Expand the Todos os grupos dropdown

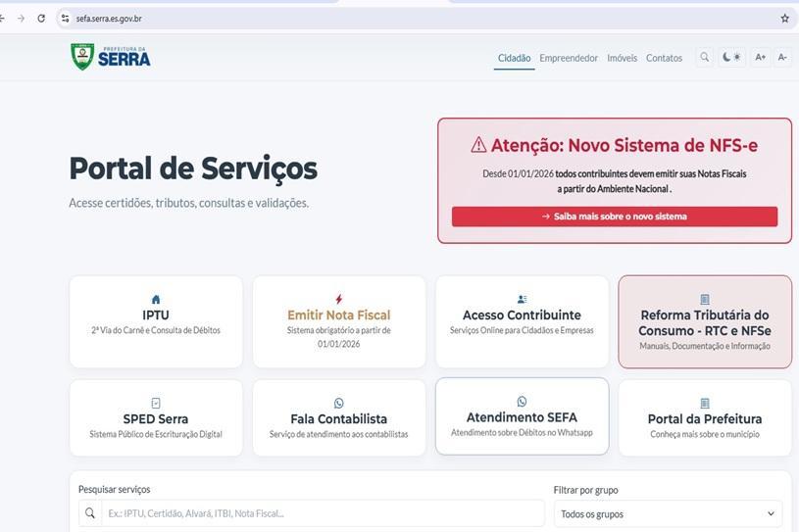[668, 513]
